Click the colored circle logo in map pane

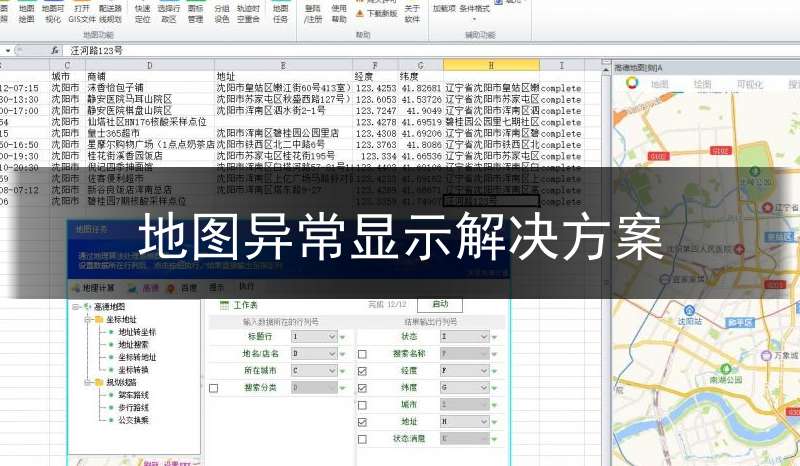(x=631, y=84)
